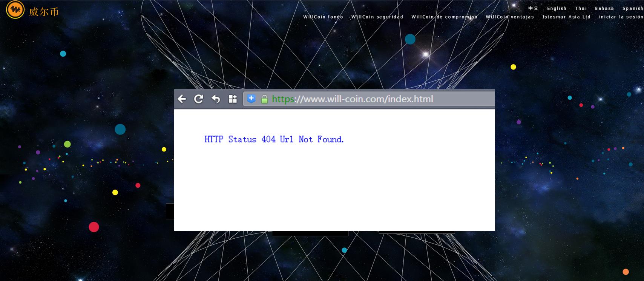Viewport: 644px width, 281px height.
Task: Go to WillCoin seguridad section
Action: pos(377,17)
